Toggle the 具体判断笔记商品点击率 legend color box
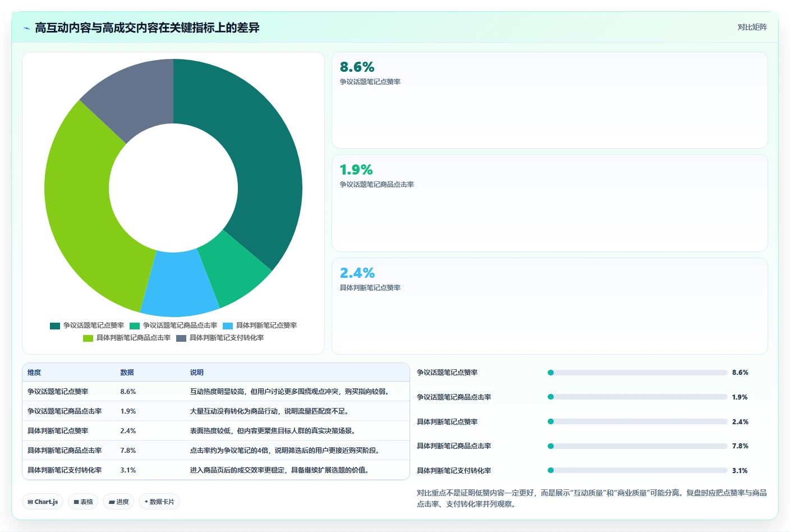 [x=88, y=338]
